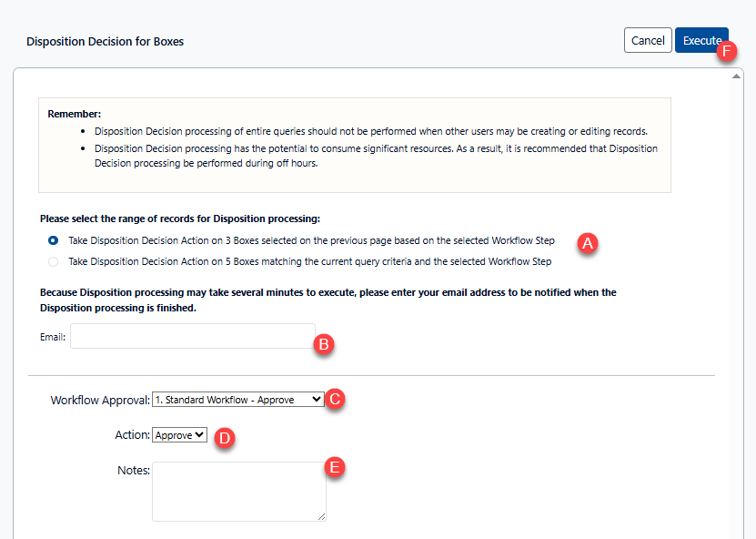Click the red callout marker B

coord(323,345)
